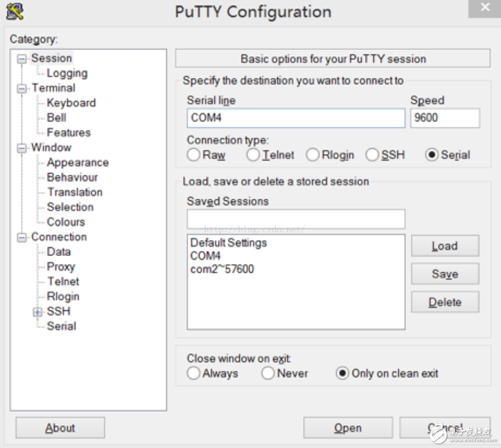Click the Load button
Image resolution: width=501 pixels, height=448 pixels.
pos(444,246)
